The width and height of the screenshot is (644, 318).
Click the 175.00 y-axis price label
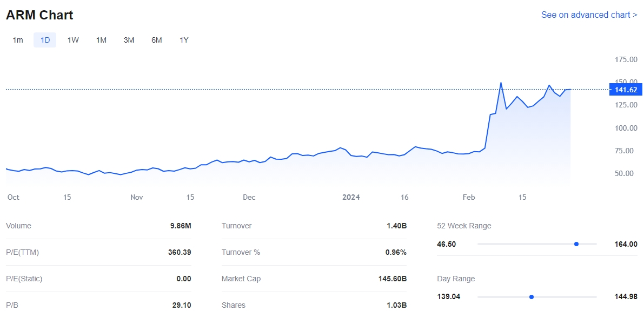(626, 59)
